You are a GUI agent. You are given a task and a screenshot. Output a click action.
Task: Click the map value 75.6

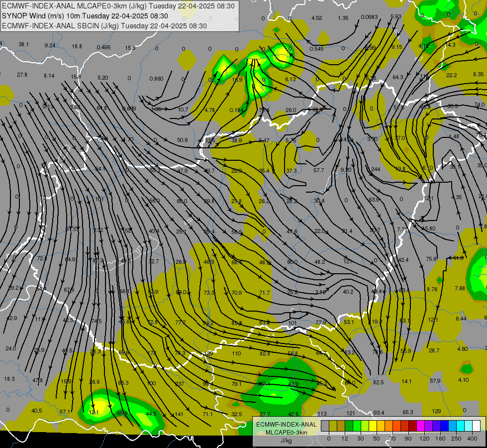(431, 259)
